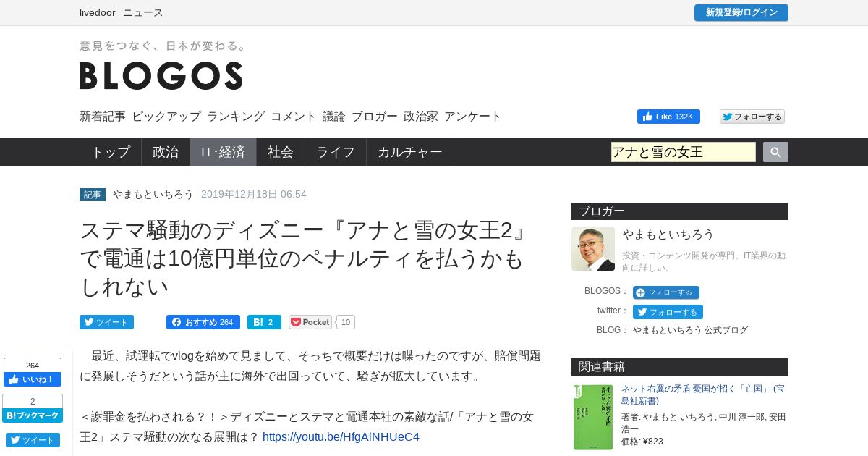Click the ツイート button under headline

pos(107,322)
